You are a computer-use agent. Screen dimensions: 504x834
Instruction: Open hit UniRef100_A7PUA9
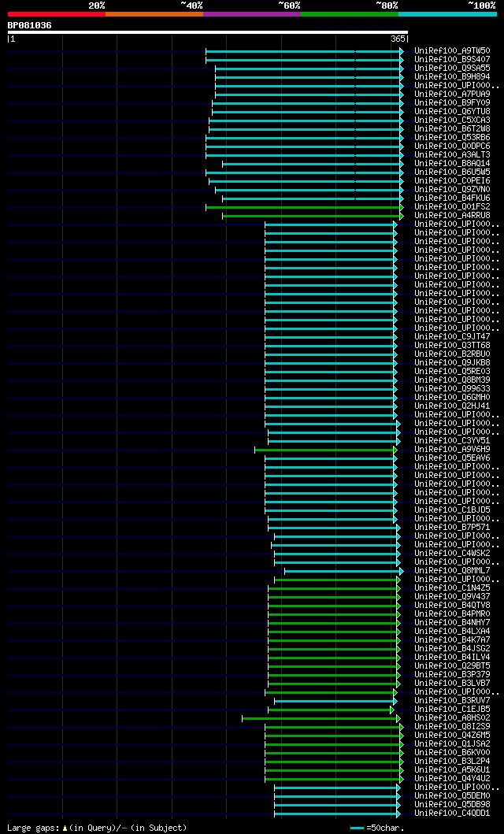click(453, 95)
